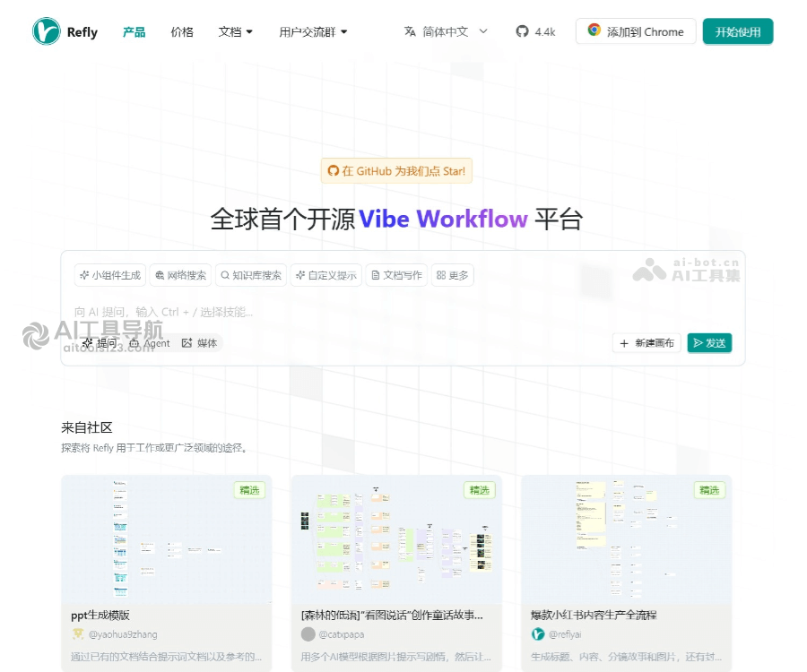Click 精选 badge on 森林的低语 card
The height and width of the screenshot is (672, 807).
tap(480, 490)
